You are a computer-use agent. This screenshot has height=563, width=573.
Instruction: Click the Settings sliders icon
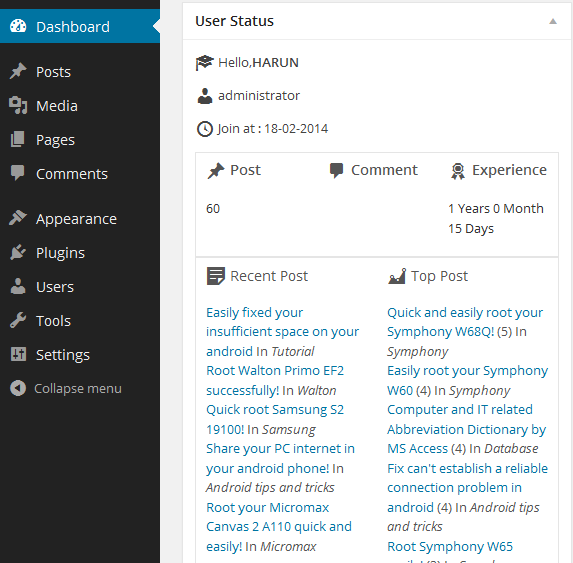pos(18,354)
